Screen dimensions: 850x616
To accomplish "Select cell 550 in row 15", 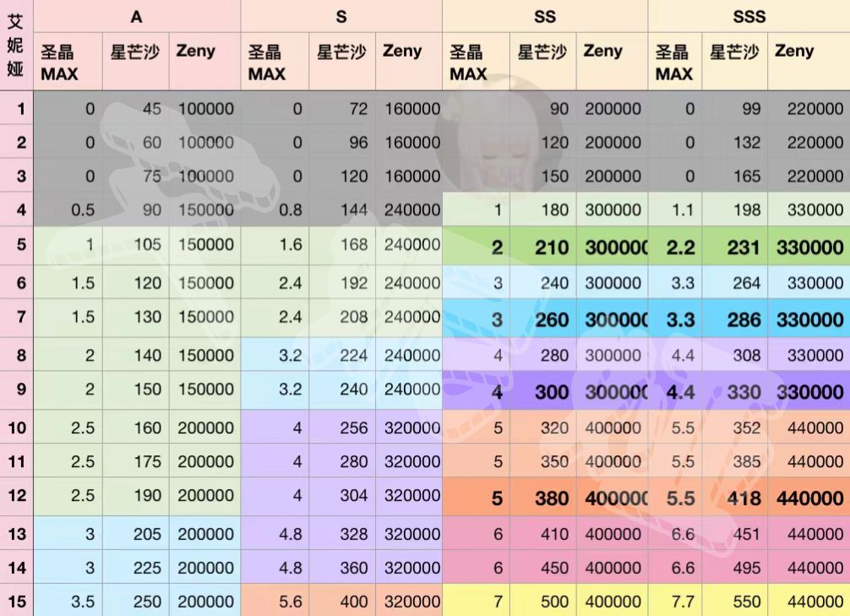I will tap(734, 602).
